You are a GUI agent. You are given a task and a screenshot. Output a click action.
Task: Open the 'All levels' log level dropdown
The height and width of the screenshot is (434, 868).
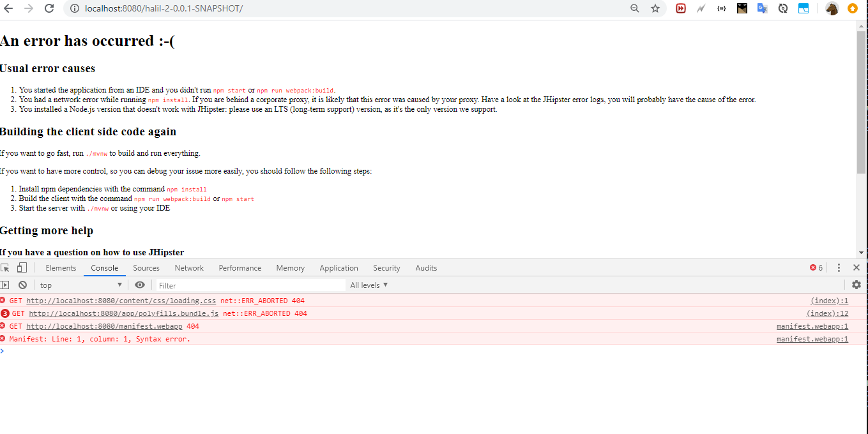(369, 285)
